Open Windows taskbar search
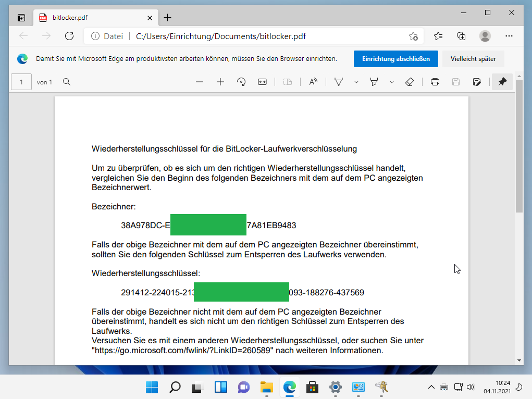 (x=175, y=387)
